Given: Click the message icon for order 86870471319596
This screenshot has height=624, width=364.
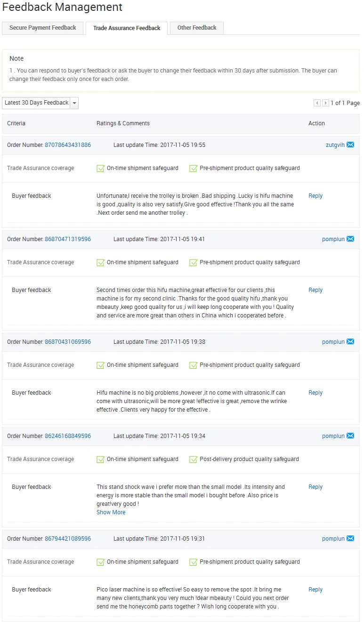Looking at the screenshot, I should (x=350, y=239).
